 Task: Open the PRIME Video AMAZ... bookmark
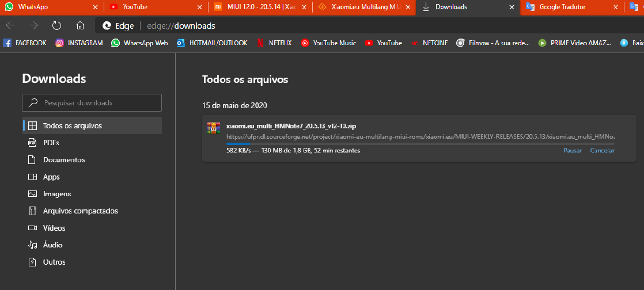[x=575, y=43]
